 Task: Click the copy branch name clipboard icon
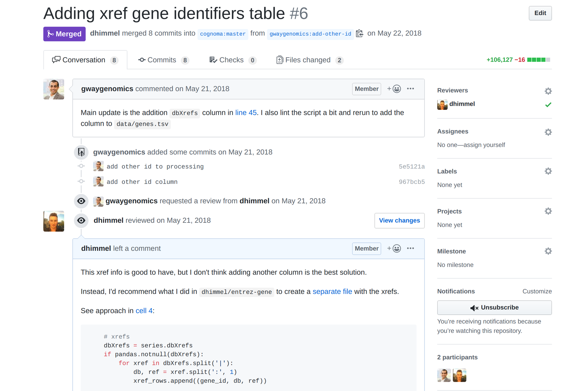pos(360,34)
